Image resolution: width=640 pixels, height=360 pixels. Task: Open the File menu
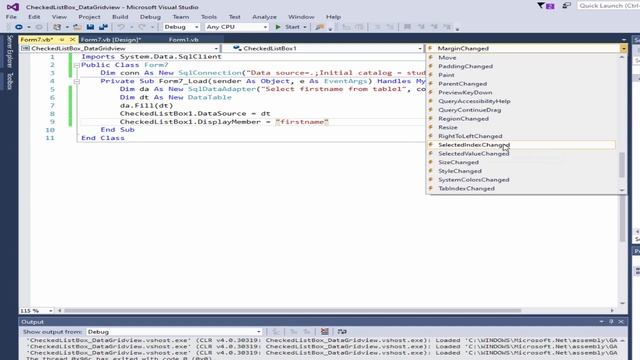pyautogui.click(x=11, y=17)
